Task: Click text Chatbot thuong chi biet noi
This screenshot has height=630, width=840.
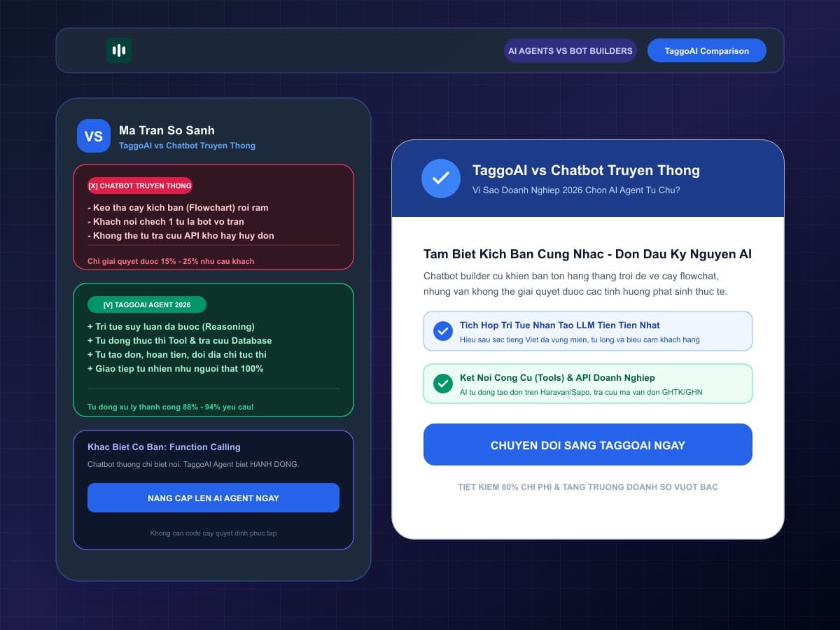Action: [193, 464]
